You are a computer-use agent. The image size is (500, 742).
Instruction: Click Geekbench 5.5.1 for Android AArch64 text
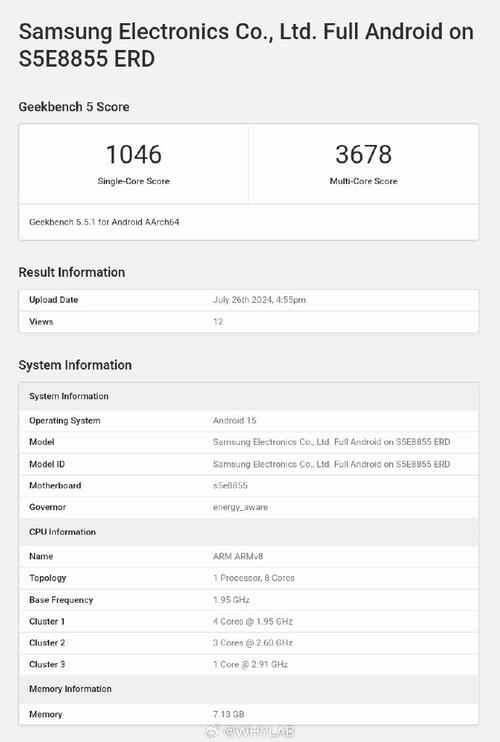point(104,222)
